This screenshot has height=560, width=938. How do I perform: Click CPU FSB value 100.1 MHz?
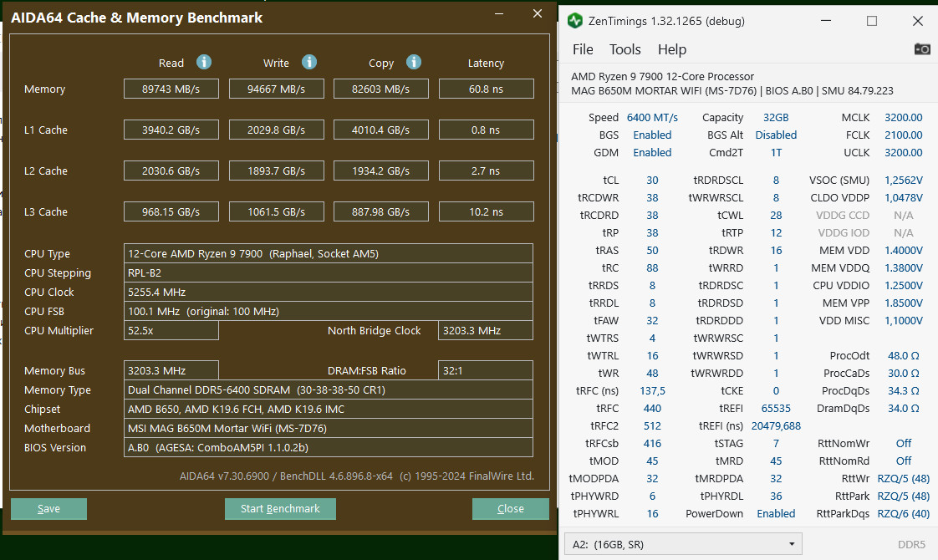click(x=329, y=311)
